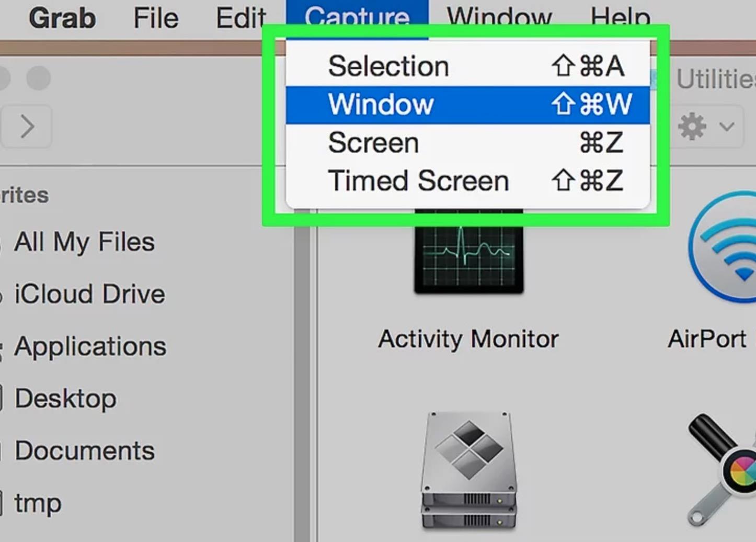Select All My Files in sidebar
This screenshot has height=542, width=756.
pos(84,242)
